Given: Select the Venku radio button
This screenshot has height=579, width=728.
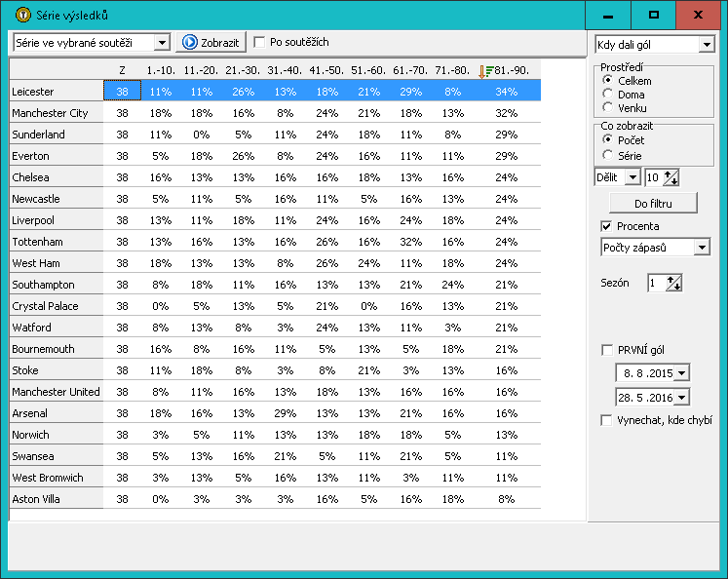Looking at the screenshot, I should click(607, 107).
